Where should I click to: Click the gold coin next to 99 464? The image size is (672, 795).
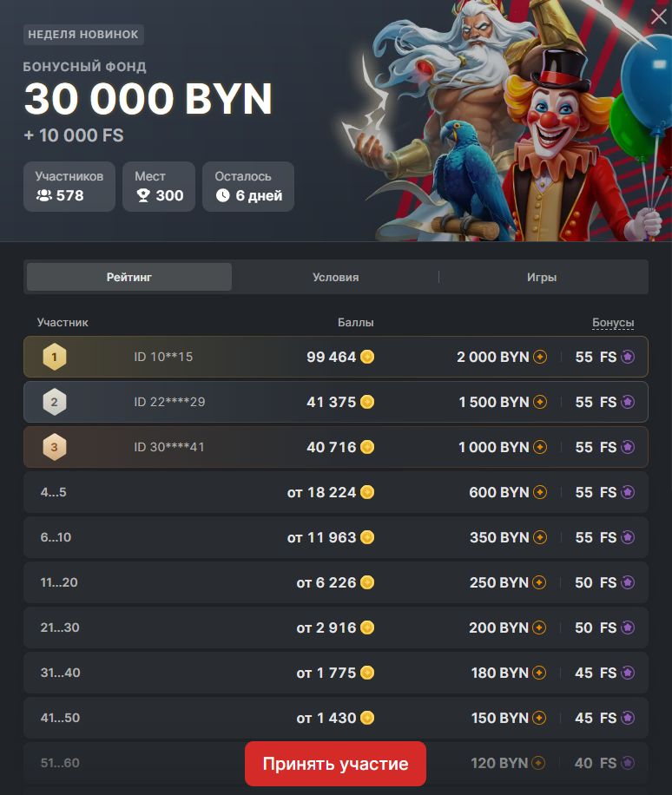pyautogui.click(x=367, y=357)
